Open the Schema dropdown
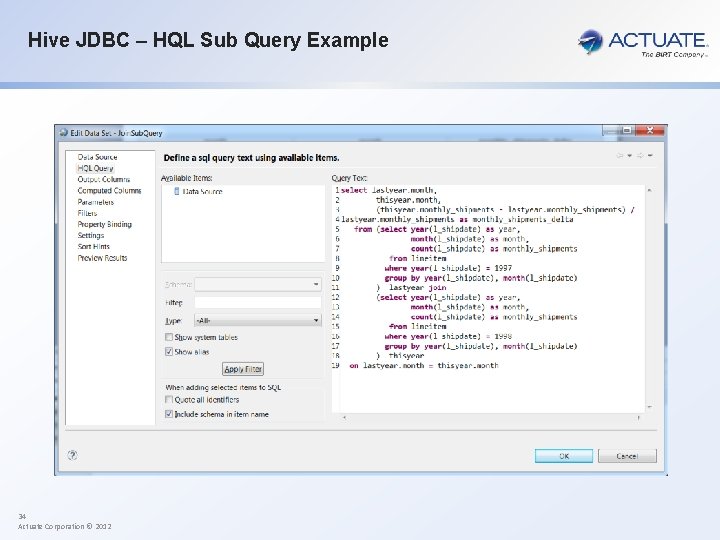The height and width of the screenshot is (540, 720). coord(258,284)
